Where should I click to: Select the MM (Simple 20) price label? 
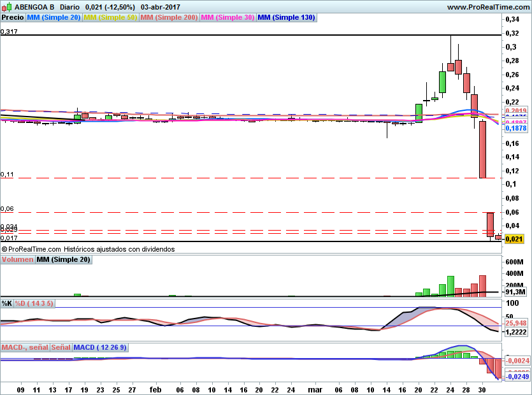tap(54, 17)
